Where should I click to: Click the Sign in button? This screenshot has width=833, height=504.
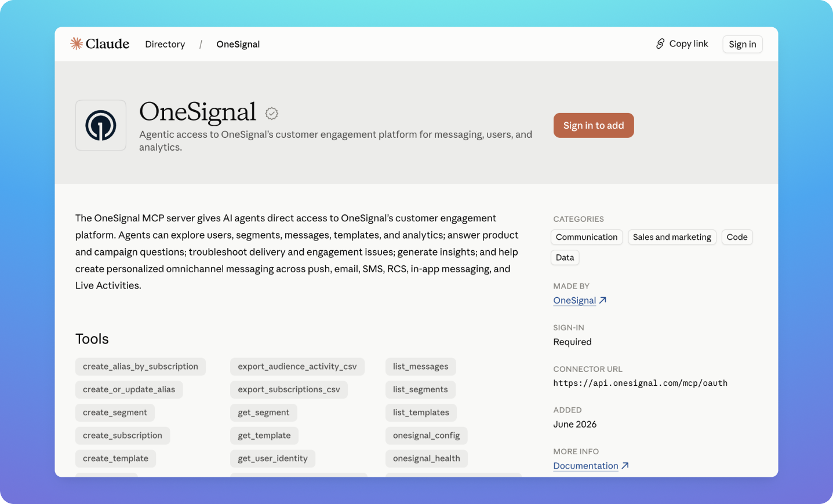coord(743,44)
